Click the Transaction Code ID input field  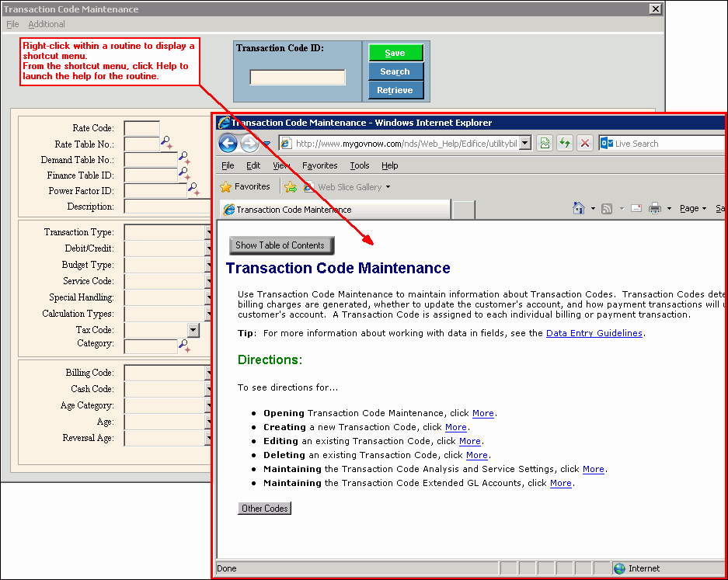(x=298, y=77)
